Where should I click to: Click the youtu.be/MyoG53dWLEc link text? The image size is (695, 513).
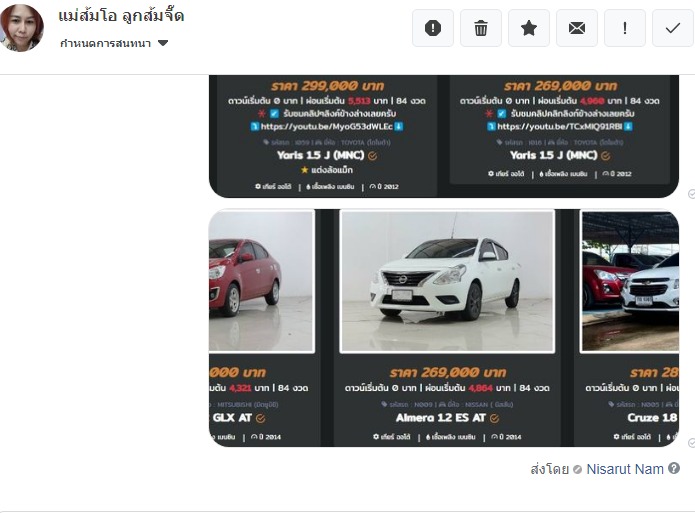pos(327,126)
